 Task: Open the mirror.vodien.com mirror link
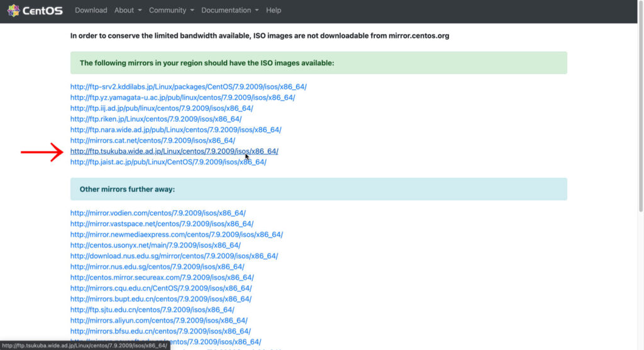point(158,213)
